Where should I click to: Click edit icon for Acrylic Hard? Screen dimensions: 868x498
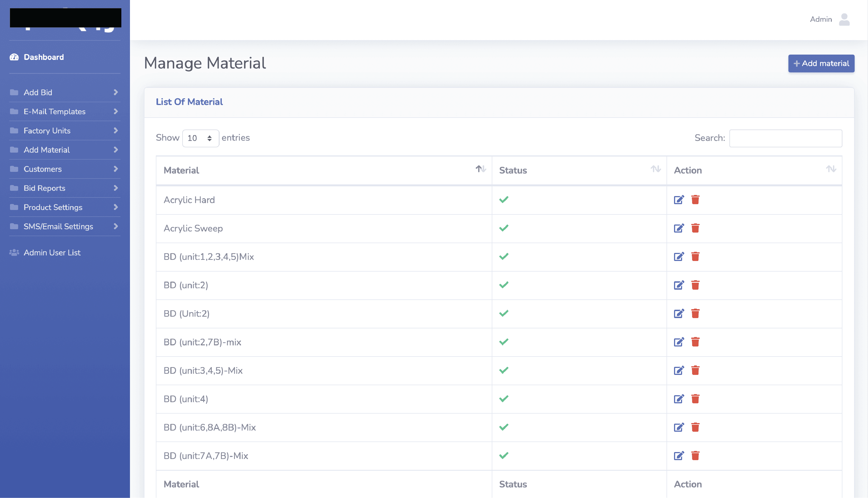679,200
